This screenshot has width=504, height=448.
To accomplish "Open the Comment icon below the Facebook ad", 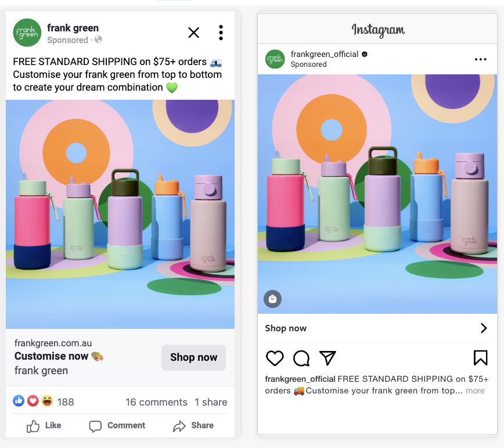I will (x=116, y=425).
